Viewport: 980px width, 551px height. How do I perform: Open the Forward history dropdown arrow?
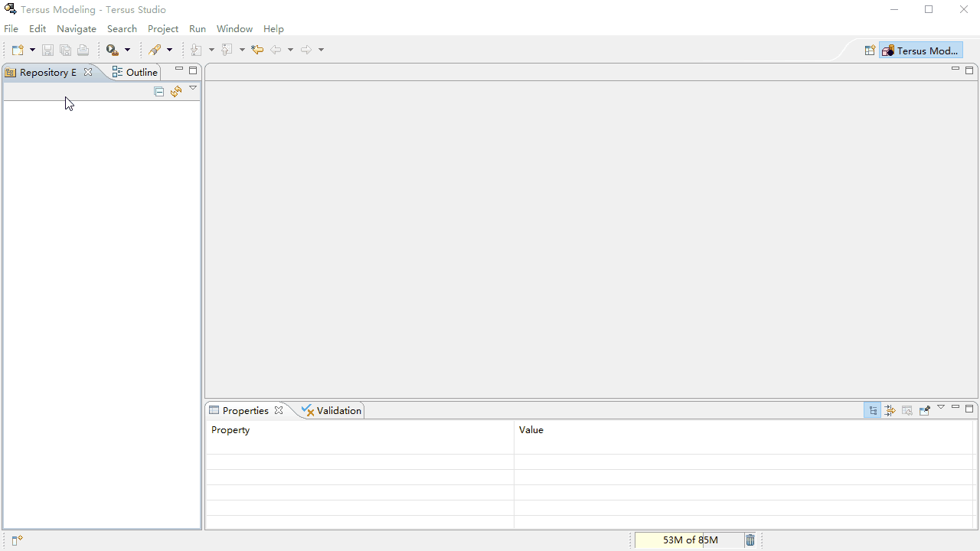point(321,50)
